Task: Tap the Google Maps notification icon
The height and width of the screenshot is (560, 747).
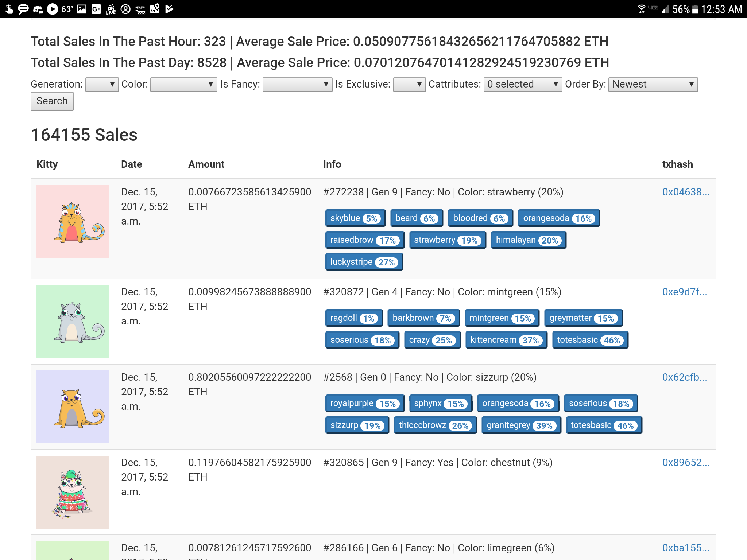Action: pos(155,9)
